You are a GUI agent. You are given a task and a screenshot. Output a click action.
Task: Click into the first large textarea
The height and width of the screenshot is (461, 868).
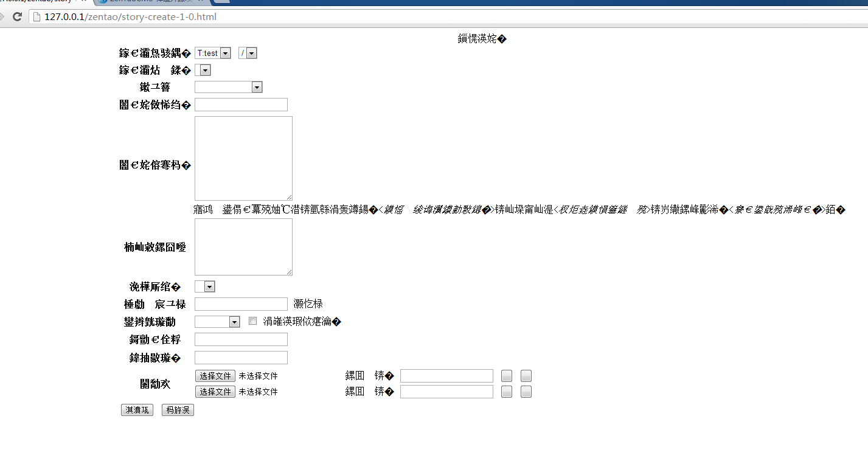(x=243, y=158)
